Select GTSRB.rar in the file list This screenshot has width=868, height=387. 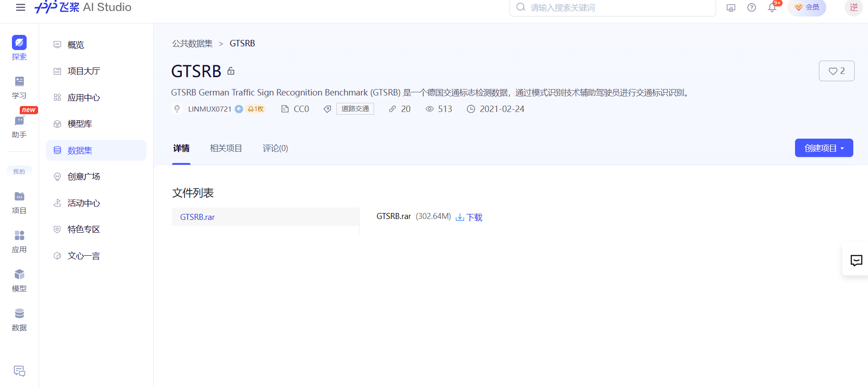(265, 217)
